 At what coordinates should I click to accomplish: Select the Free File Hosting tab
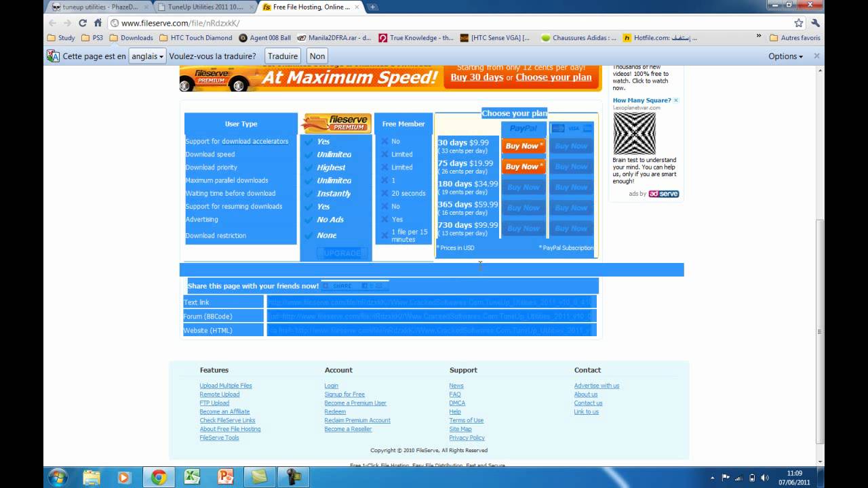pos(311,7)
